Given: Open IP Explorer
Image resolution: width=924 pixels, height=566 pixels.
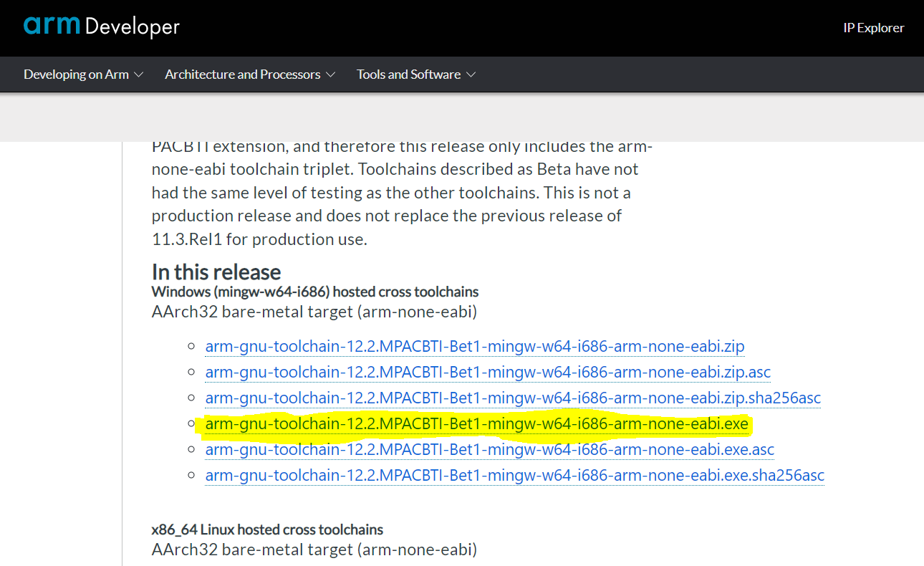Looking at the screenshot, I should (x=874, y=27).
